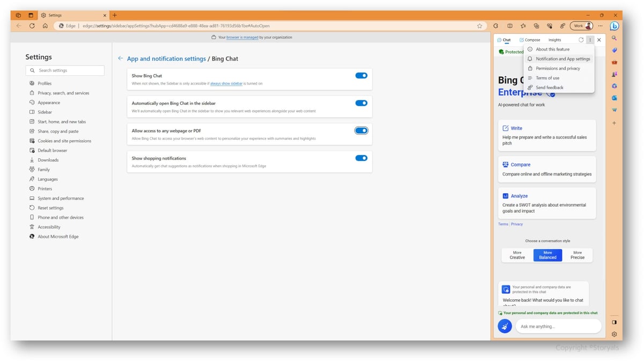Click the Compare suggestion card
Image resolution: width=644 pixels, height=362 pixels.
coord(547,169)
